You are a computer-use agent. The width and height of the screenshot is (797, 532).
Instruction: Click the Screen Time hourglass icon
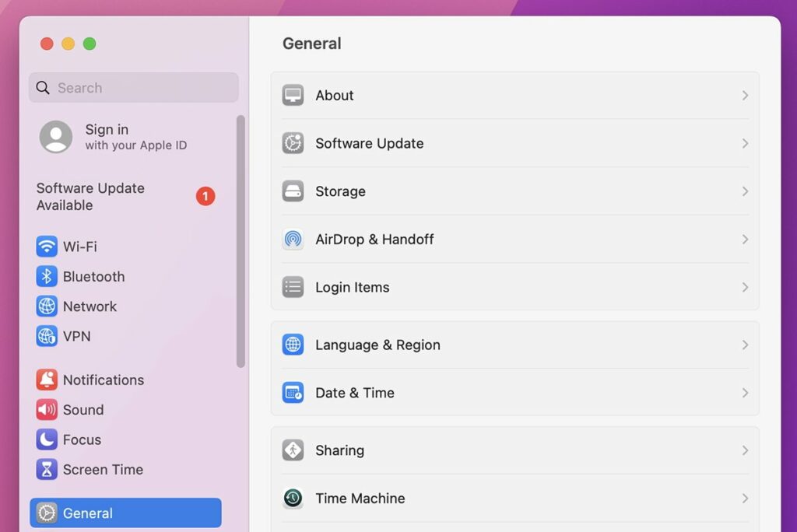[x=47, y=470]
